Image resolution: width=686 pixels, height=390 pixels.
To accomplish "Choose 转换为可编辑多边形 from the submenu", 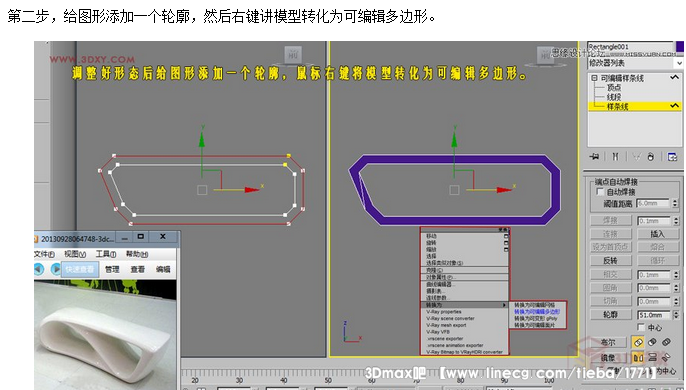I will coord(537,312).
